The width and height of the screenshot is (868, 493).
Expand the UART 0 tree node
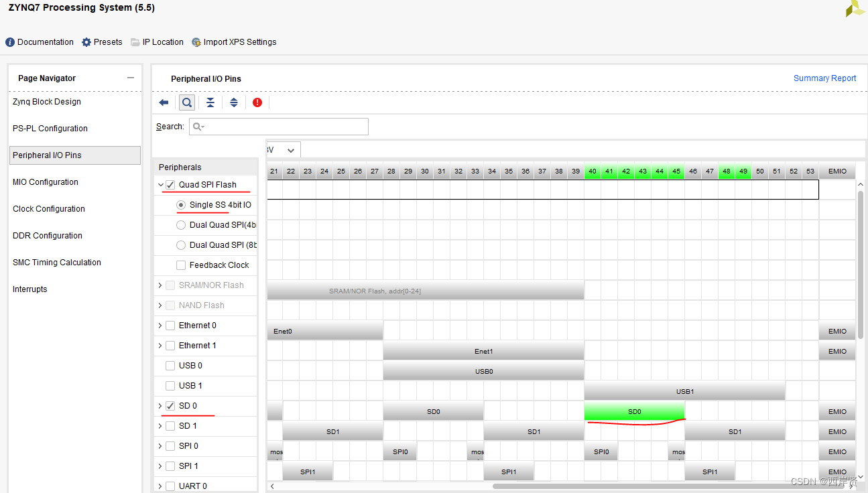click(160, 486)
